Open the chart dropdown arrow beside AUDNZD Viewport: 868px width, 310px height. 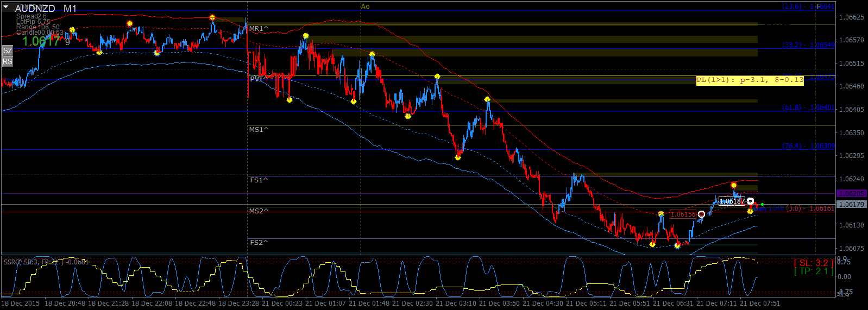(x=6, y=8)
